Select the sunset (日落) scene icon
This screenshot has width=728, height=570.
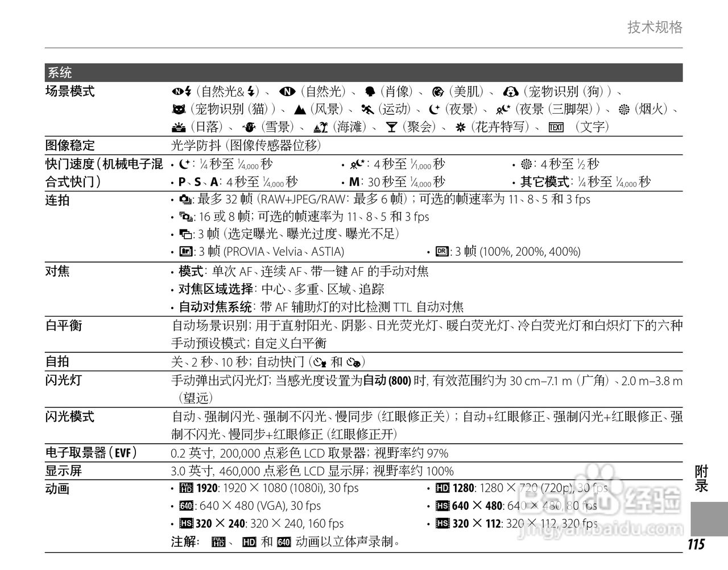point(179,127)
